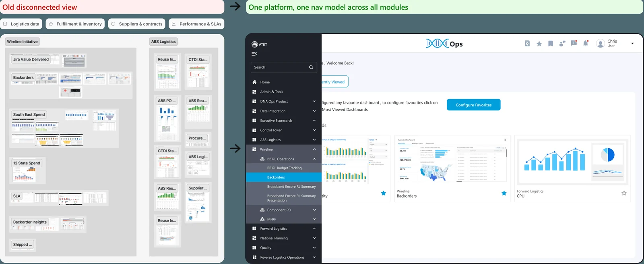Open the clipboard location icon in header
Viewport: 644px width, 264px height.
click(527, 44)
